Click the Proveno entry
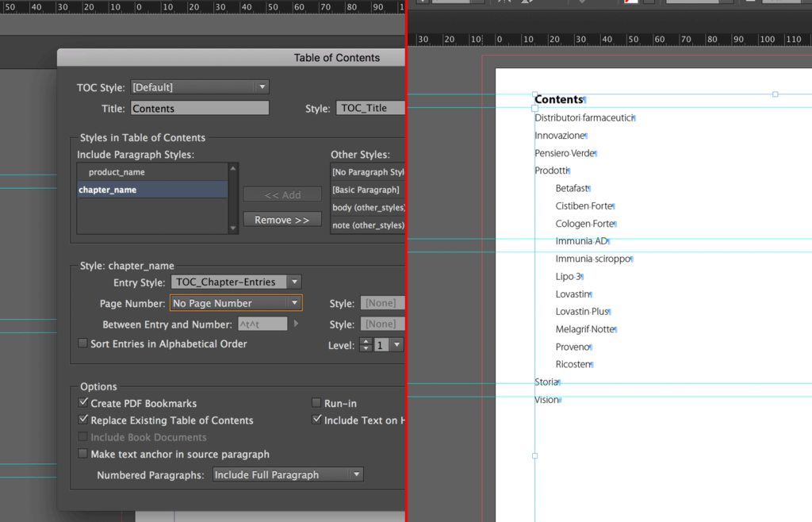The height and width of the screenshot is (522, 812). coord(573,347)
